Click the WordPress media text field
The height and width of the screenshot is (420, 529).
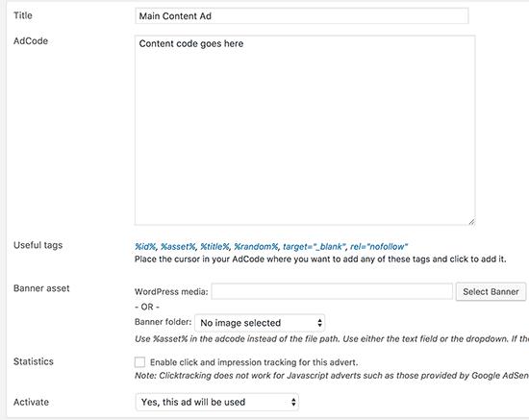point(332,291)
